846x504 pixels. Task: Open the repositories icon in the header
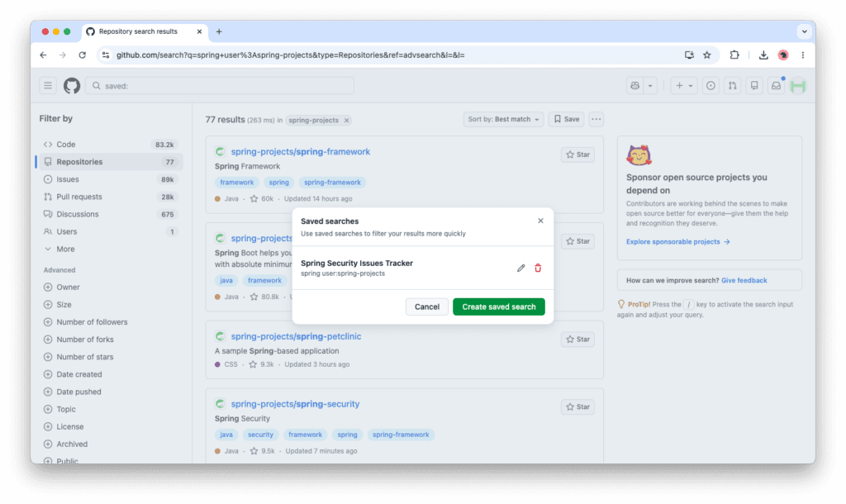754,86
